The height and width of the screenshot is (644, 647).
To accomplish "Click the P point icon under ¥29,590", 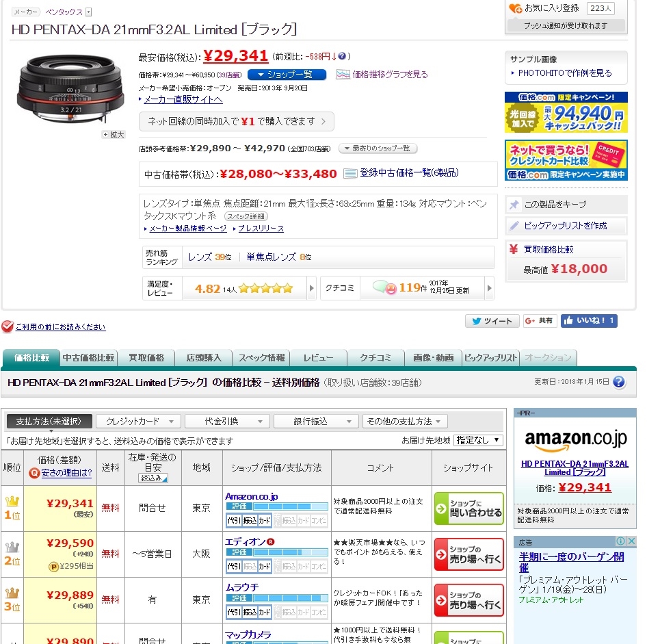I will point(53,567).
